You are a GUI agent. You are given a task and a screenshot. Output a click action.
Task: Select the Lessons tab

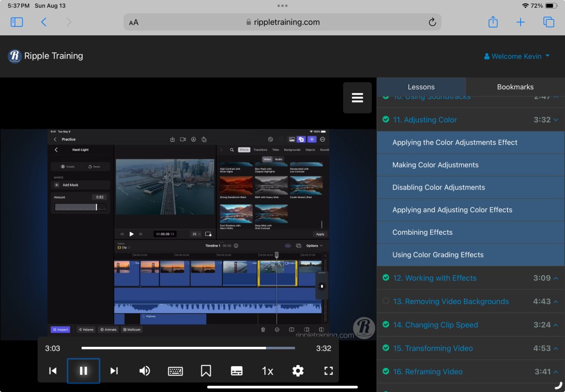[x=421, y=87]
